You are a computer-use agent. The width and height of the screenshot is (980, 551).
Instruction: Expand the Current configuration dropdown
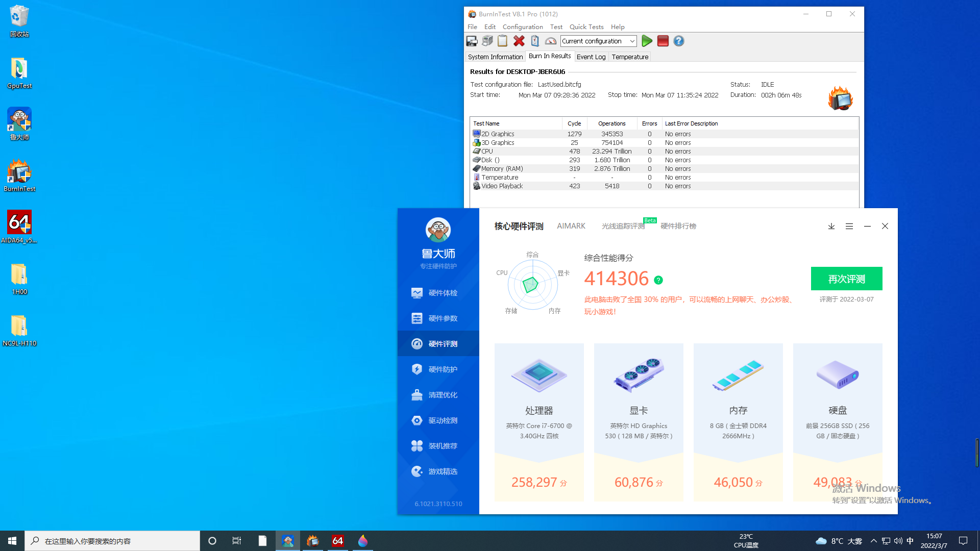point(632,41)
